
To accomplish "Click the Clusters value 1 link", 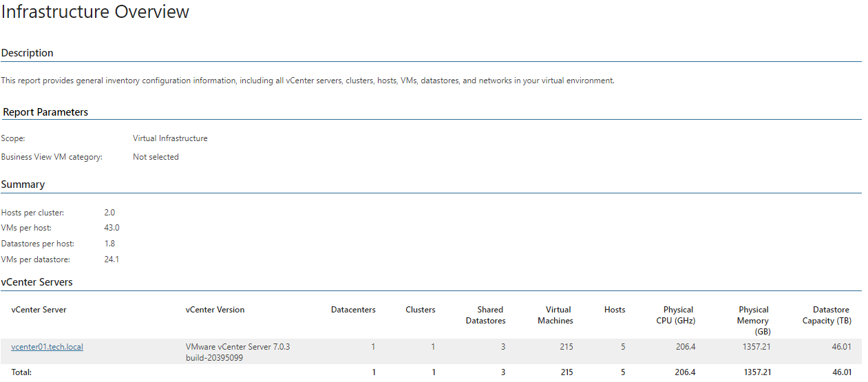I will 433,347.
